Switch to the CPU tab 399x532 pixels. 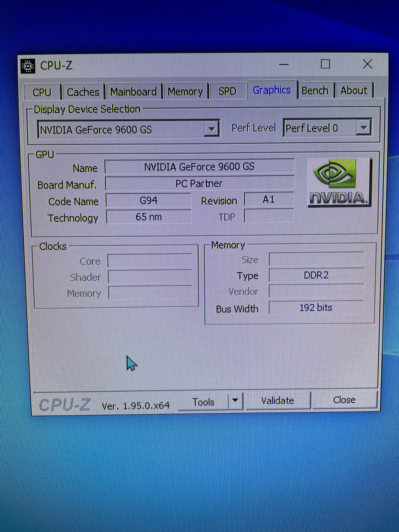coord(42,92)
